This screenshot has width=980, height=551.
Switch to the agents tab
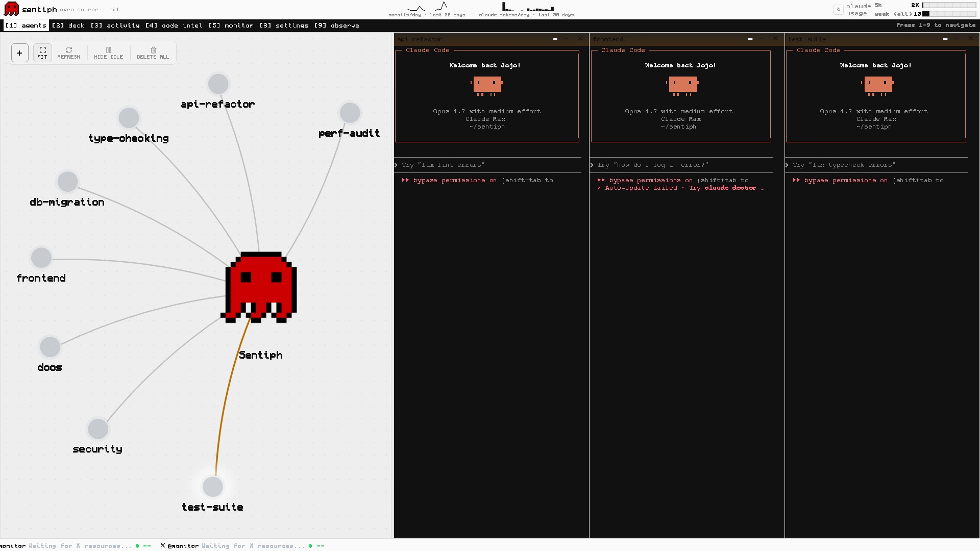tap(26, 26)
